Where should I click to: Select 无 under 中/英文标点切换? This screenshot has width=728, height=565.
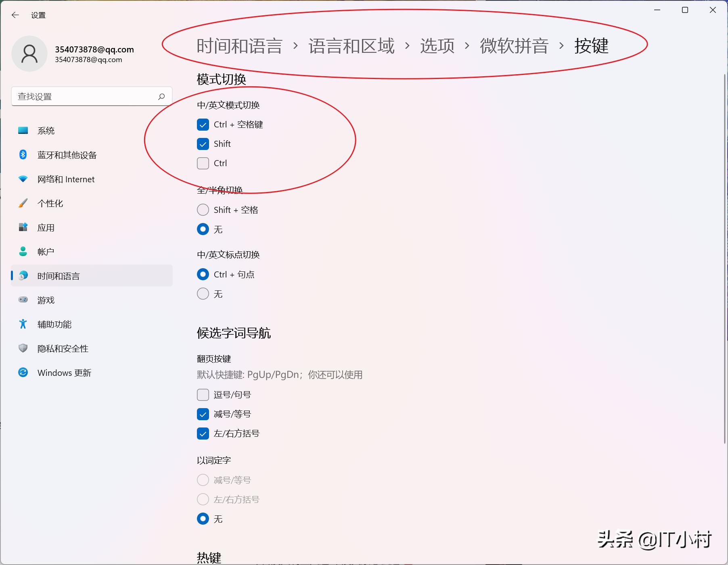[203, 294]
